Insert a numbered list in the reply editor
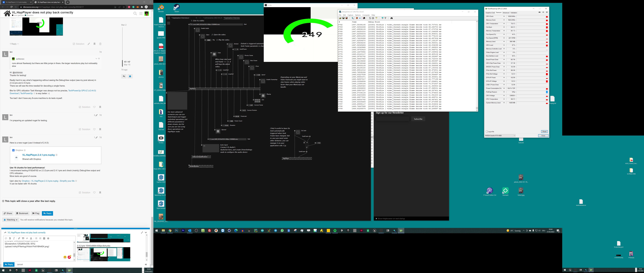 click(40, 238)
